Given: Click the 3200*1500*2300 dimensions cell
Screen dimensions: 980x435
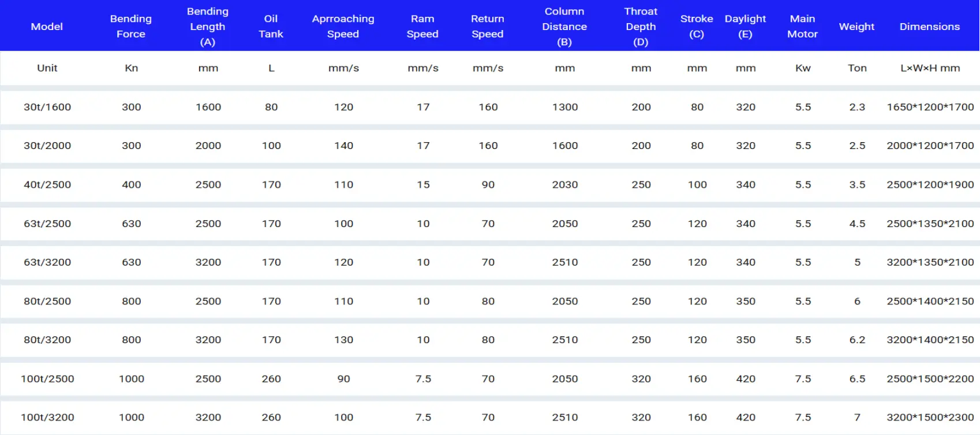Looking at the screenshot, I should (x=930, y=418).
